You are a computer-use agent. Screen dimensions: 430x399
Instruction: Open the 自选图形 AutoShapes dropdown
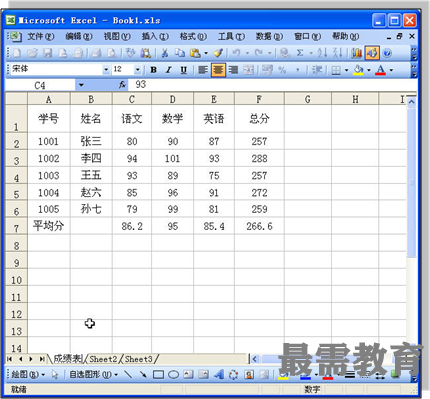tap(94, 374)
